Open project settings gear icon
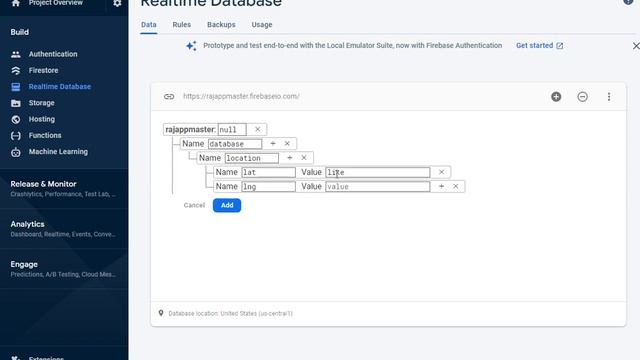The image size is (640, 360). pyautogui.click(x=117, y=3)
